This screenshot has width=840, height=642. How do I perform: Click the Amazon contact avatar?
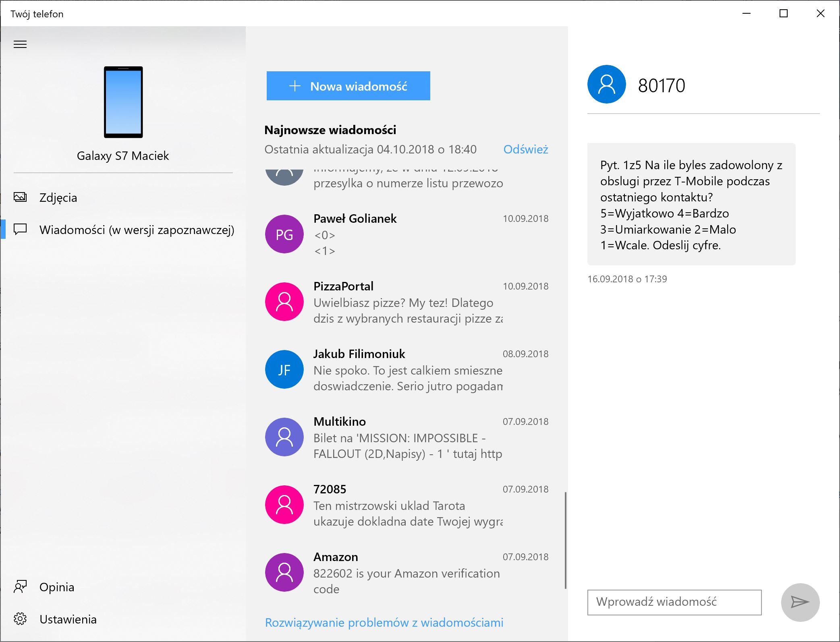(284, 572)
